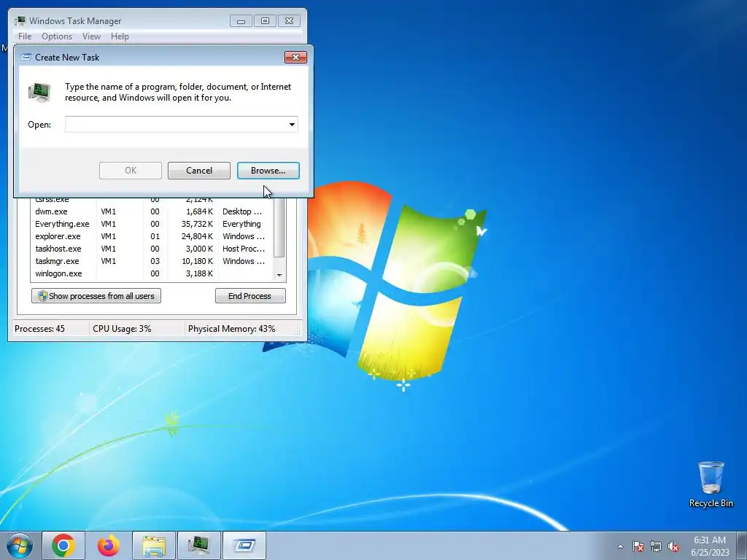
Task: Click the process list scrollbar thumb
Action: (x=279, y=227)
